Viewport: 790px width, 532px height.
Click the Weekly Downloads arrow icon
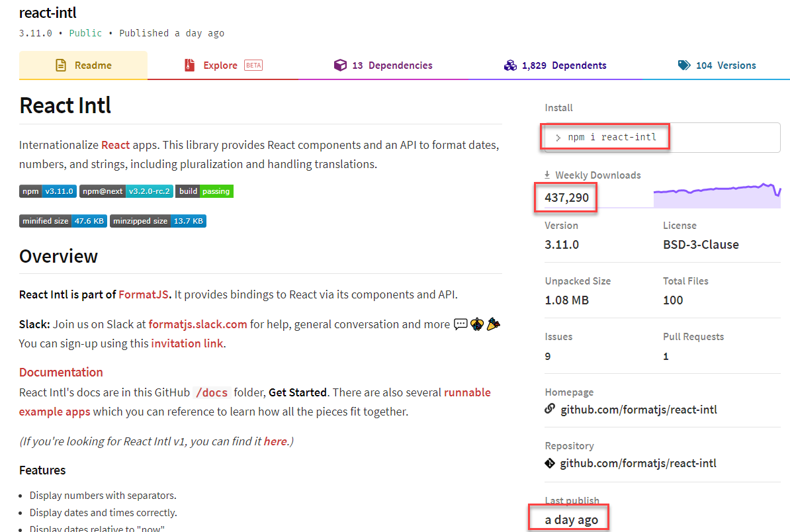(547, 175)
